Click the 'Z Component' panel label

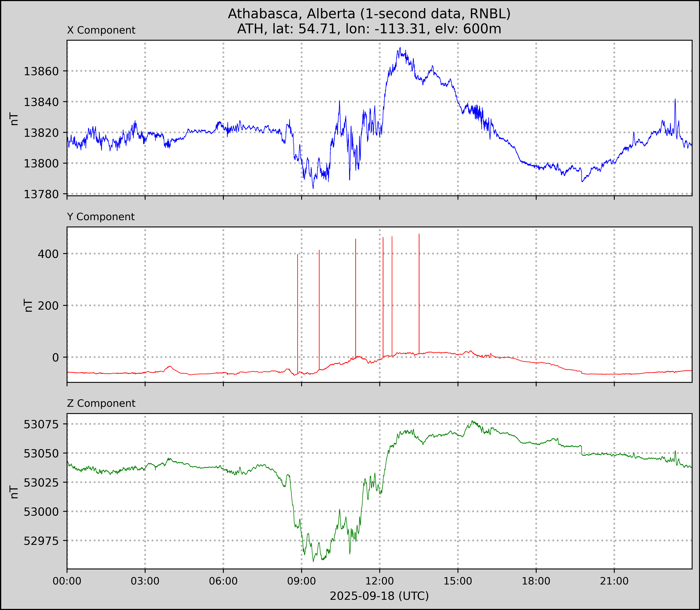coord(101,403)
